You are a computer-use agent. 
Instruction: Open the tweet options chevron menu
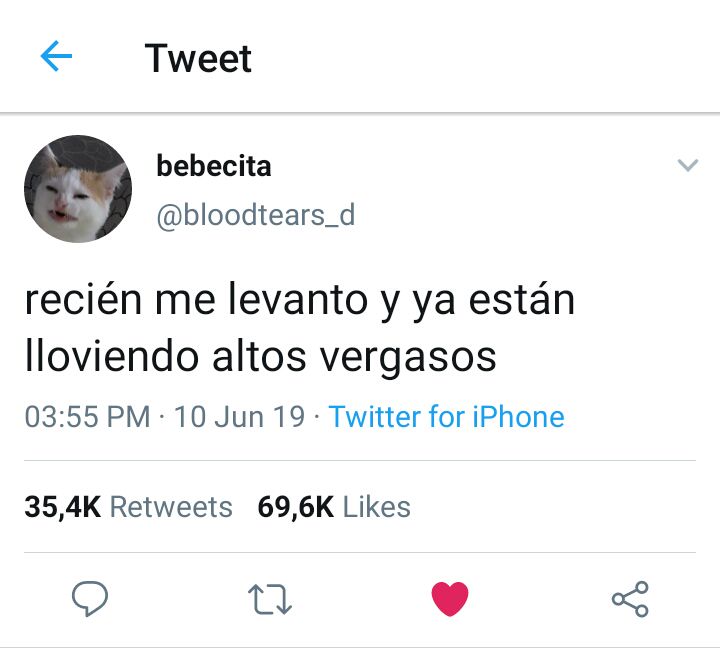pyautogui.click(x=688, y=165)
